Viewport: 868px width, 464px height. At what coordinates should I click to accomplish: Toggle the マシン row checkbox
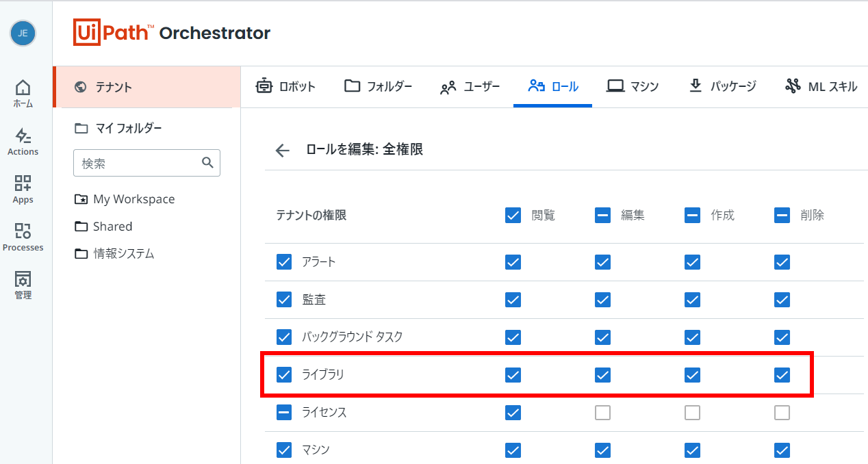[284, 450]
